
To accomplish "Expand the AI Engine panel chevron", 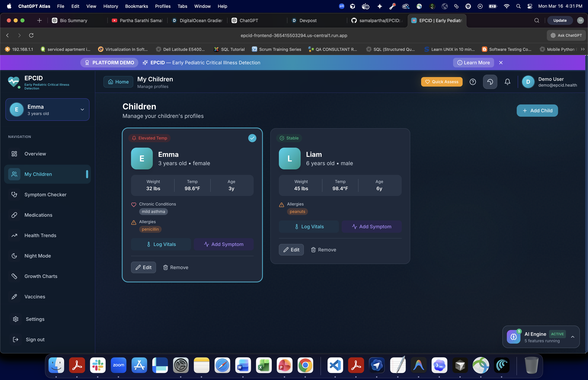I will [x=573, y=337].
